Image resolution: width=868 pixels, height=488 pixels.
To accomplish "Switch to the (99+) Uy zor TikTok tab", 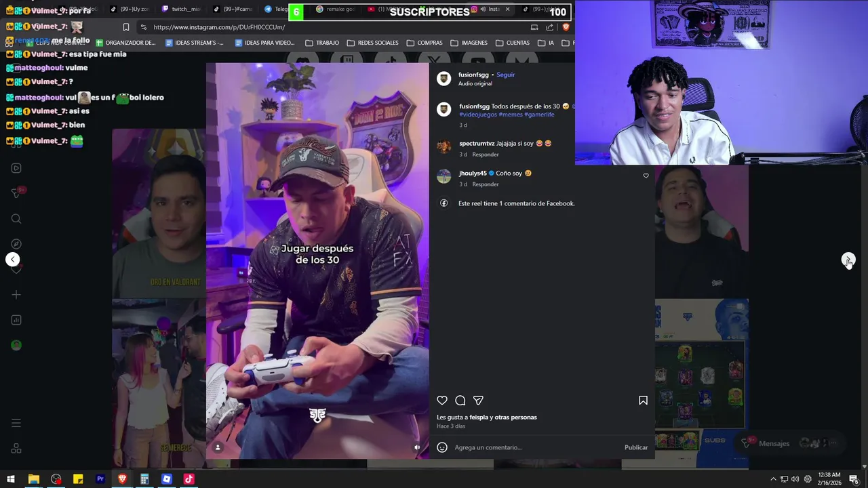I will pos(131,9).
